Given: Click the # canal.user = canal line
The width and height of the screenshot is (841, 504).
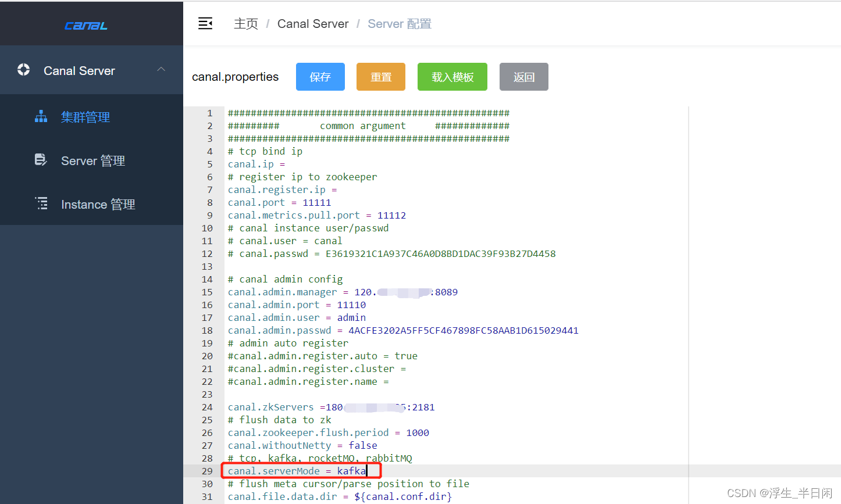Looking at the screenshot, I should click(285, 241).
